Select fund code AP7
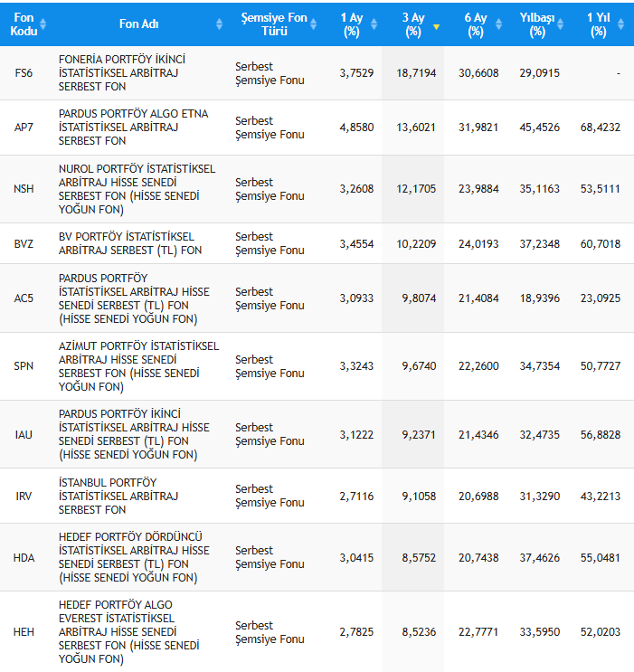Viewport: 634px width, 672px height. [x=24, y=128]
